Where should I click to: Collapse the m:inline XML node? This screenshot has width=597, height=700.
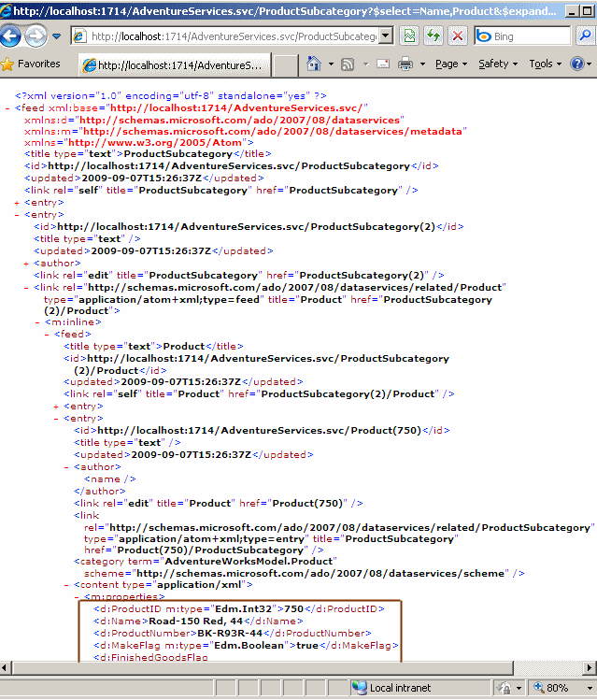[x=37, y=322]
